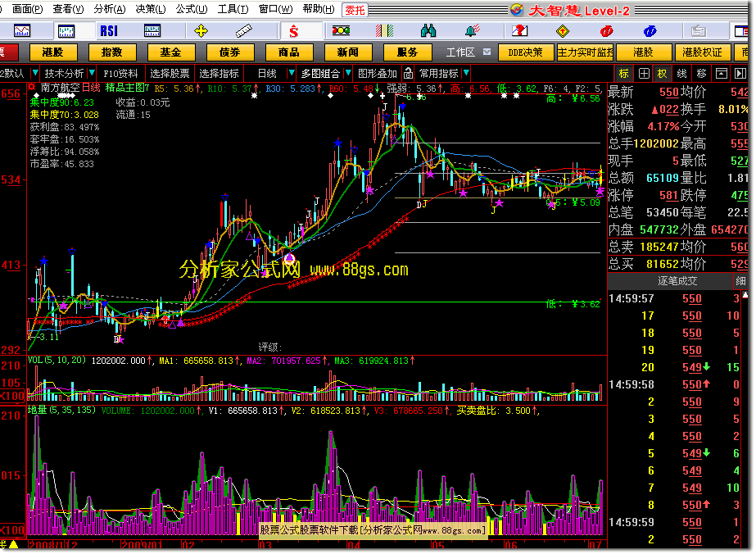This screenshot has height=554, width=756.
Task: Click the red round logo icon
Action: [606, 31]
